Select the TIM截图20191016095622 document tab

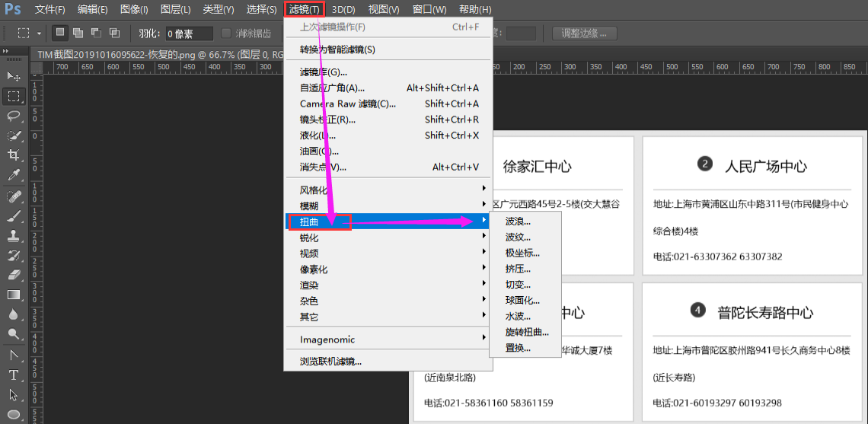pos(160,54)
